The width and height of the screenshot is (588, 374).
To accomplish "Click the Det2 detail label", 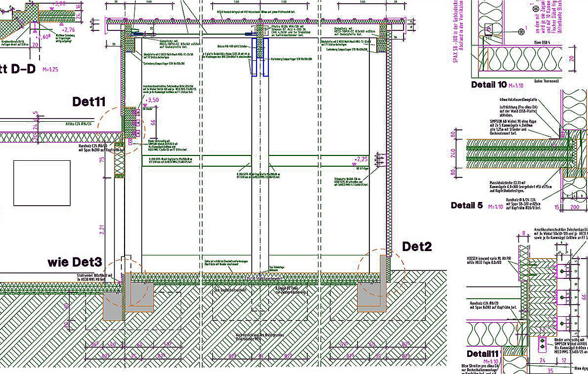I will [x=418, y=246].
